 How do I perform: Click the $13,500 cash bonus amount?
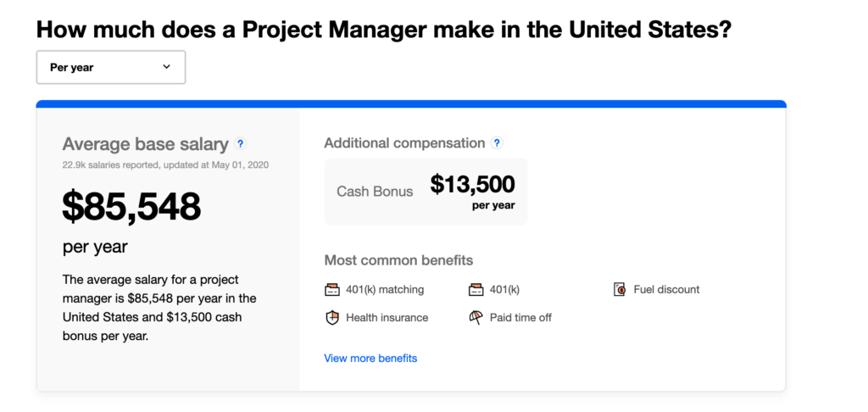472,184
